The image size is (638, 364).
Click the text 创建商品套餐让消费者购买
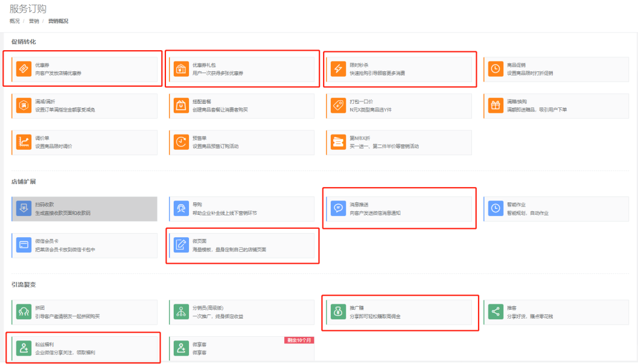point(220,110)
